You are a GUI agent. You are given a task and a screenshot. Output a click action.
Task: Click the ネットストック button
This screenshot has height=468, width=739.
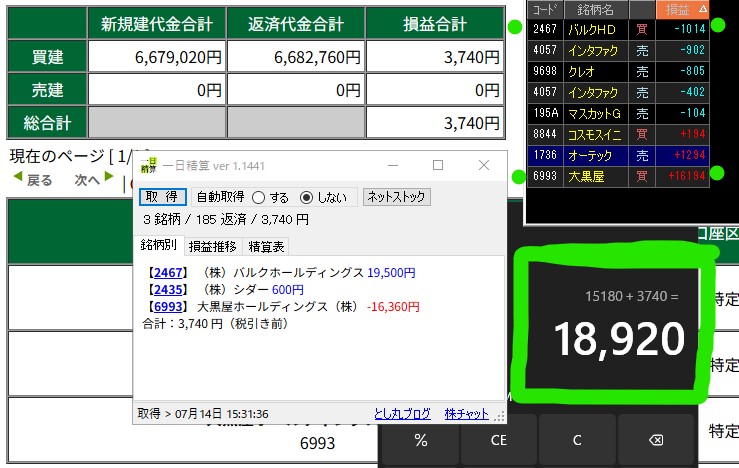396,197
